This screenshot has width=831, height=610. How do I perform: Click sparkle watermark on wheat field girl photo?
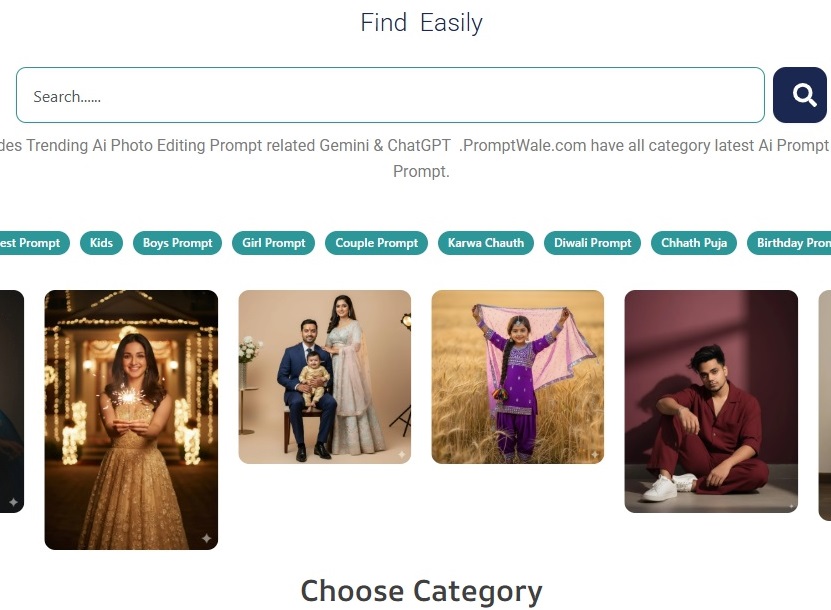594,455
